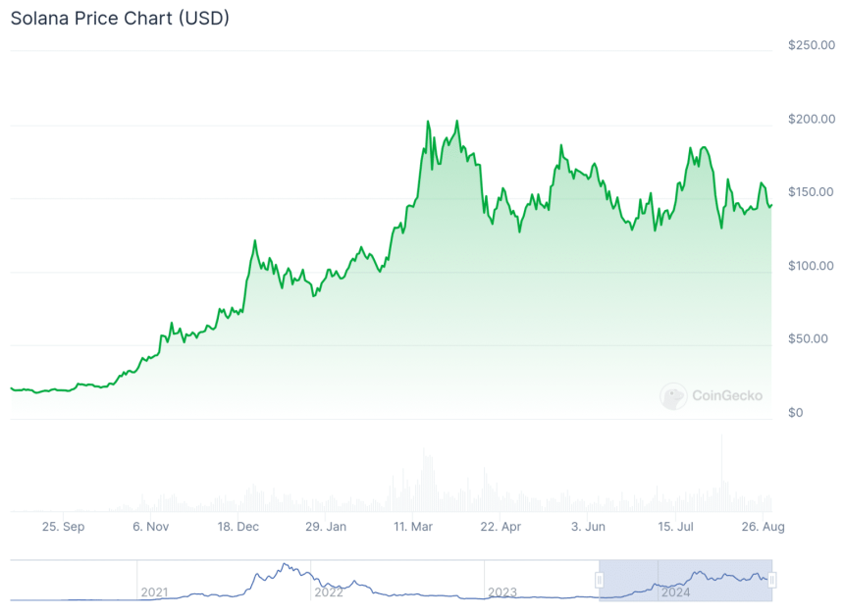Click the CoinGecko gecko logo icon
Viewport: 844px width, 616px height.
672,395
